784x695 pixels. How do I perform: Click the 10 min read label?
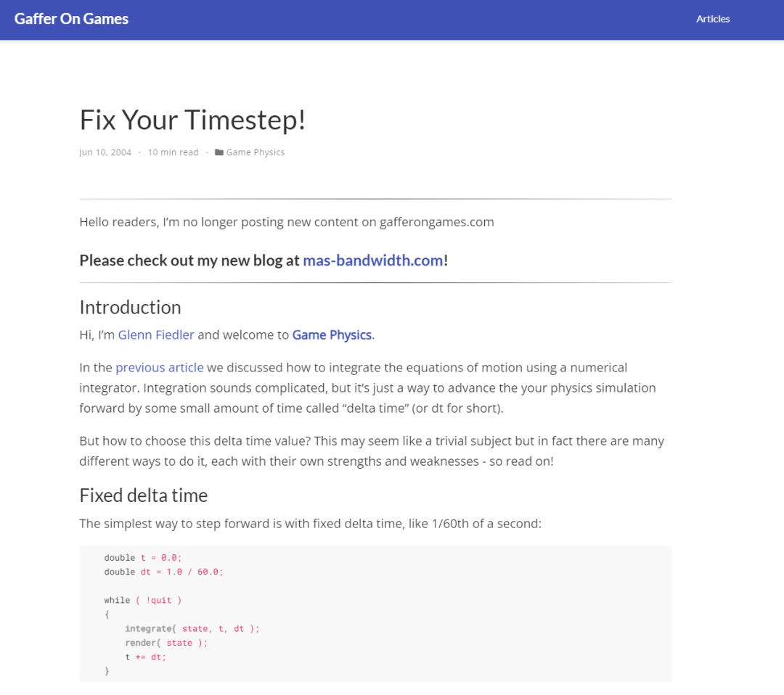[x=173, y=152]
